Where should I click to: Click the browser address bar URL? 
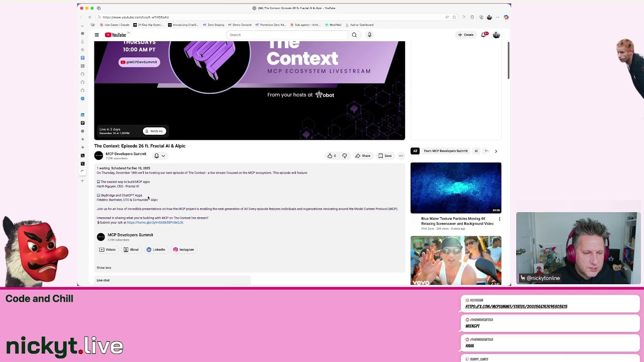coord(136,17)
